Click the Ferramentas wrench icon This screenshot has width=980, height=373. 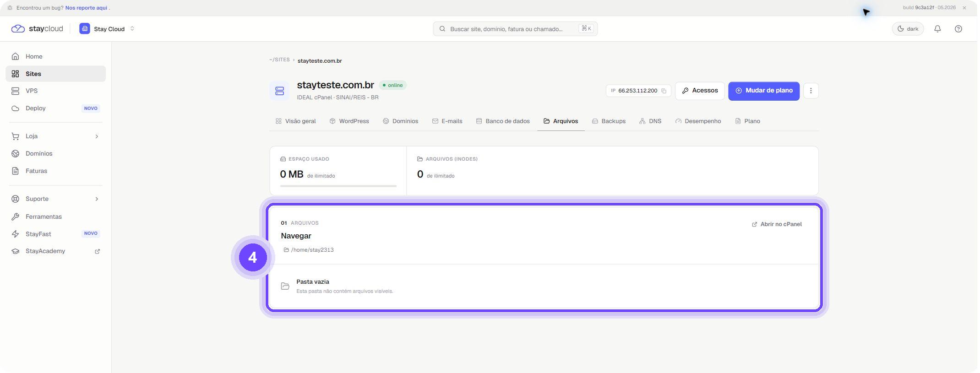tap(15, 216)
